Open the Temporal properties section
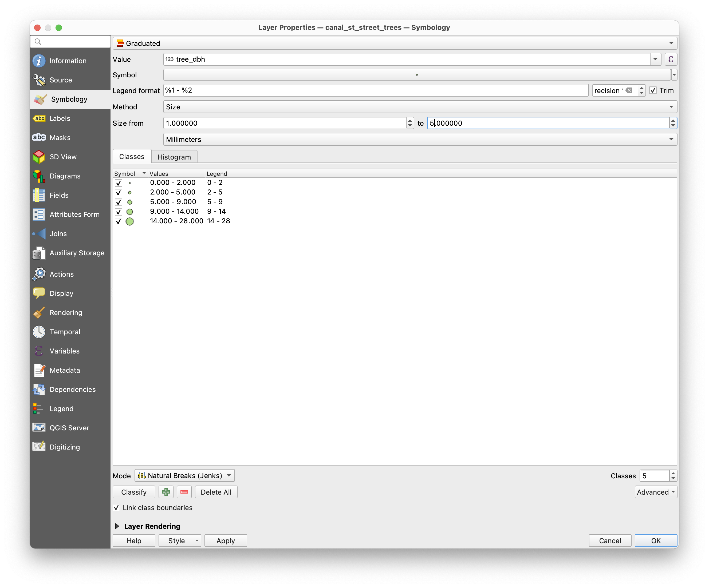Viewport: 709px width, 588px height. pyautogui.click(x=65, y=332)
